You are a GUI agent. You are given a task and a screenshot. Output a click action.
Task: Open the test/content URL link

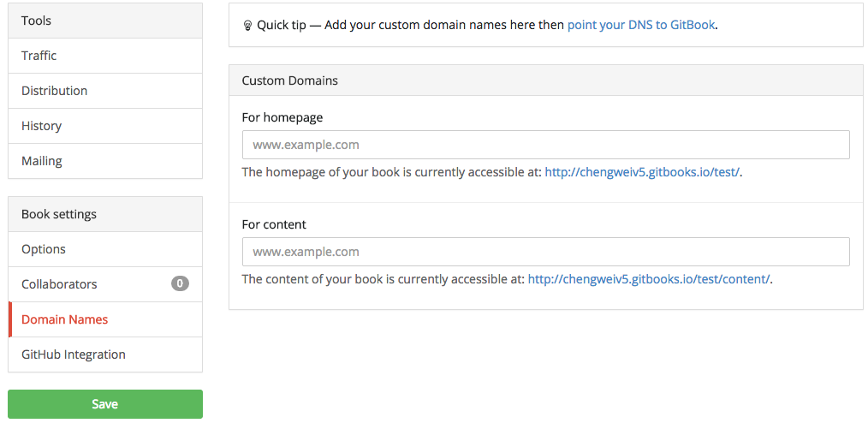point(648,279)
